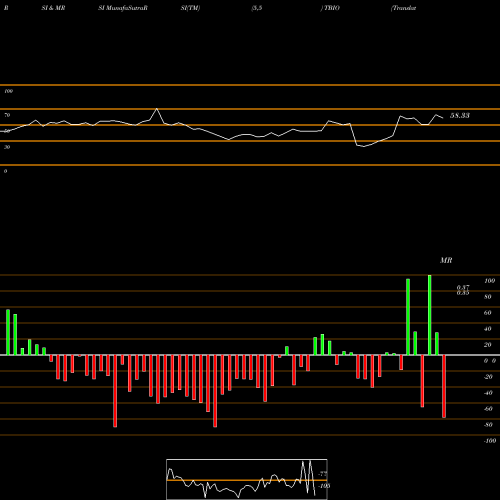Click the last red MR bar
This screenshot has width=500, height=500.
click(x=444, y=386)
